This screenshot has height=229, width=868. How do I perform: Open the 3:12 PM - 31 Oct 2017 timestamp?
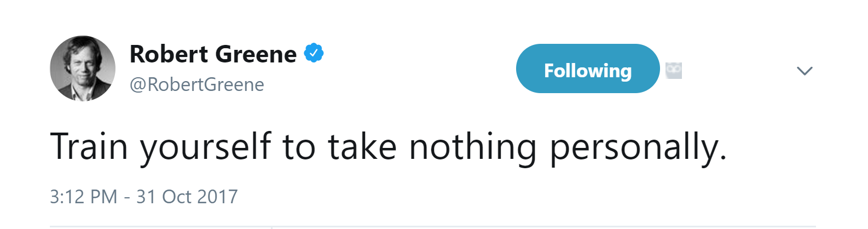tap(144, 196)
